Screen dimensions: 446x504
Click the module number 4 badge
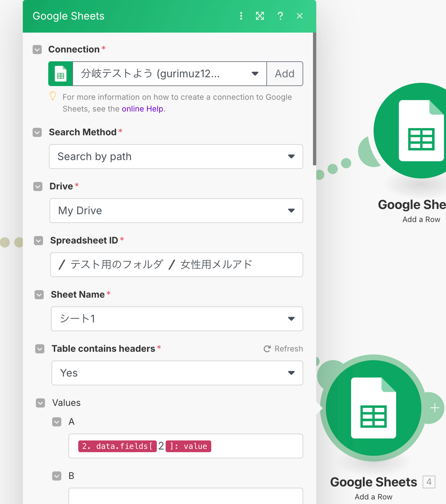point(429,482)
